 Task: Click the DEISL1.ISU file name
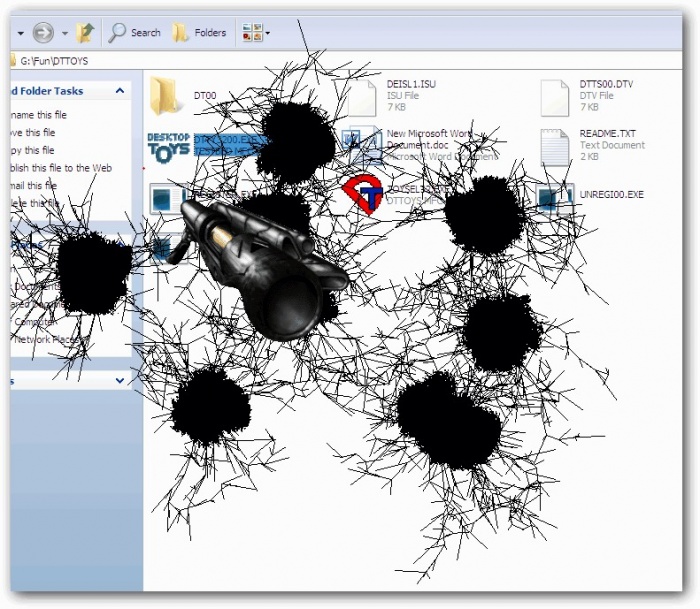(411, 84)
